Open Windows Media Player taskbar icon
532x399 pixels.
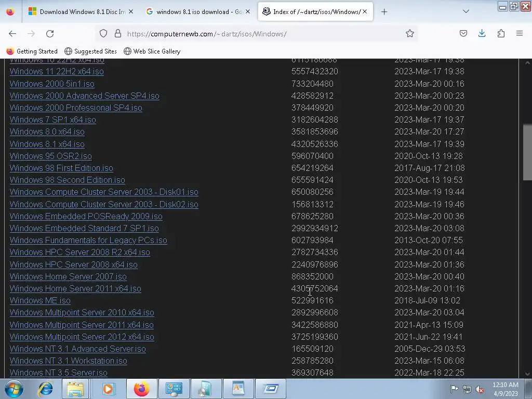[108, 389]
